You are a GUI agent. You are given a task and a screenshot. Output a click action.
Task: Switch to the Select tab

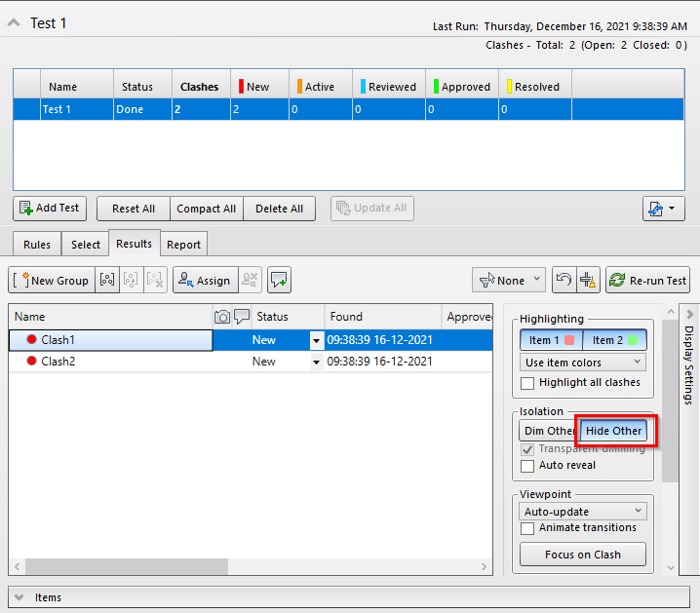pyautogui.click(x=85, y=245)
